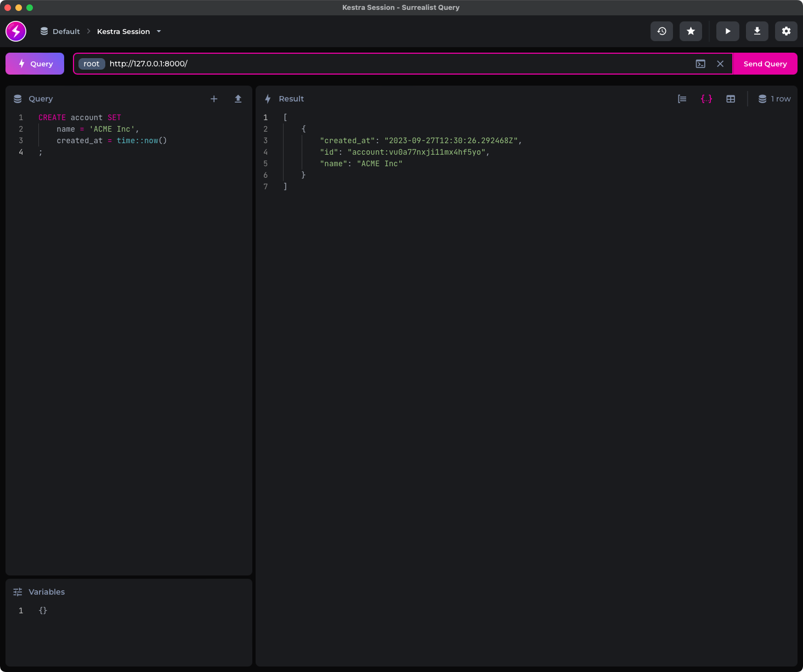Switch result to combined list view
Screen dimensions: 803x672
click(682, 99)
